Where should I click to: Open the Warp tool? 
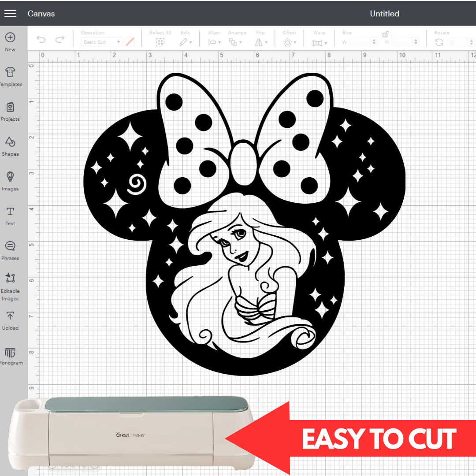click(317, 43)
